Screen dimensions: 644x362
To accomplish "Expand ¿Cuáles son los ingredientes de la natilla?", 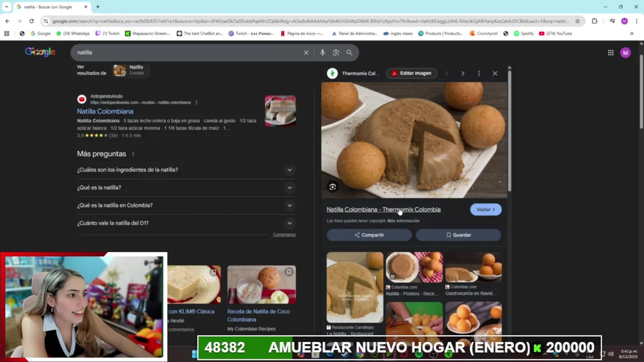I will (186, 170).
